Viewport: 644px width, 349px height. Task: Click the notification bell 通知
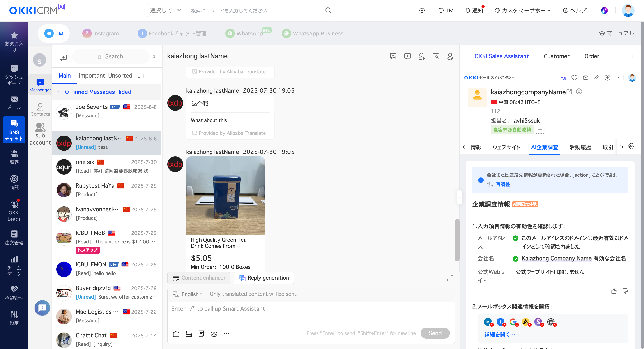tap(474, 10)
